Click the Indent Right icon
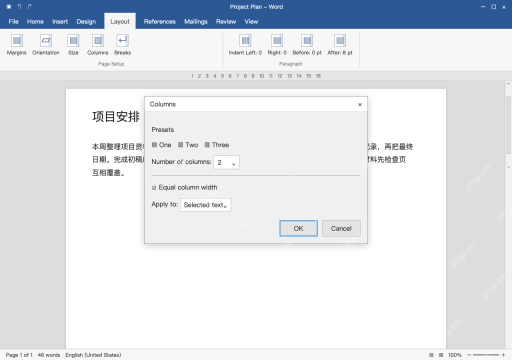The image size is (512, 360). pyautogui.click(x=277, y=41)
